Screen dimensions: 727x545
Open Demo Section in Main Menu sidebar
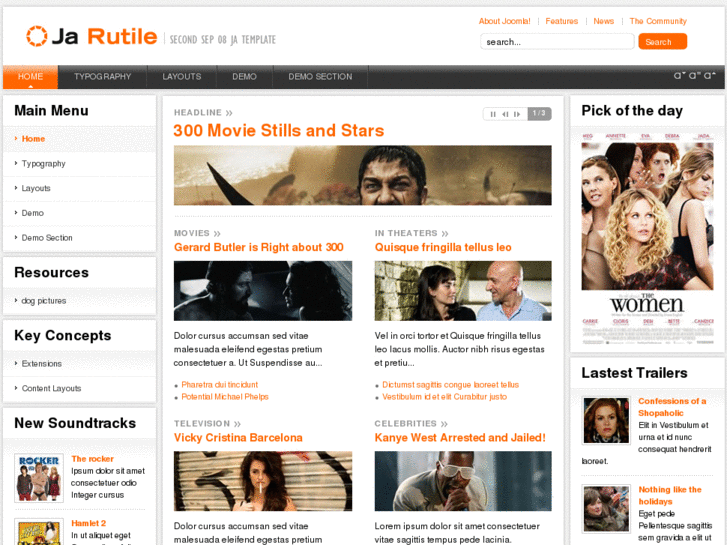[x=47, y=237]
